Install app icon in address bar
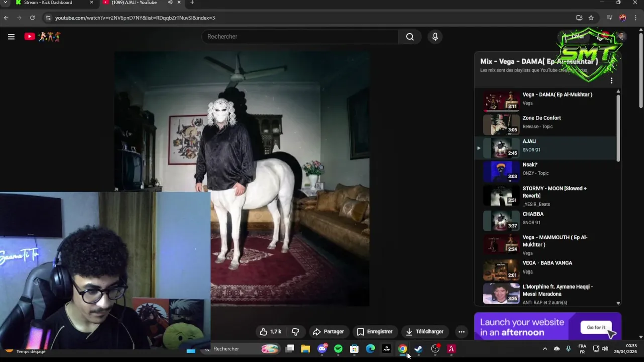This screenshot has height=362, width=644. click(579, 18)
